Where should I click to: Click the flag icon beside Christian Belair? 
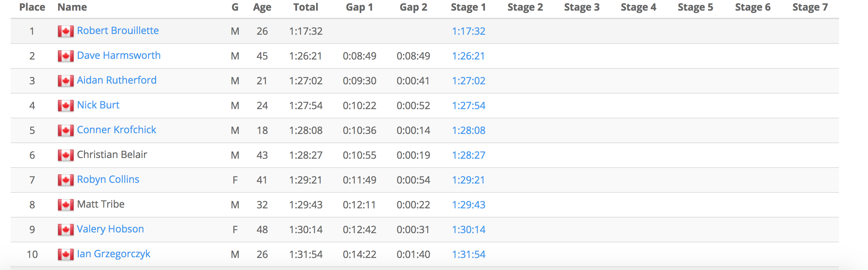[x=66, y=156]
